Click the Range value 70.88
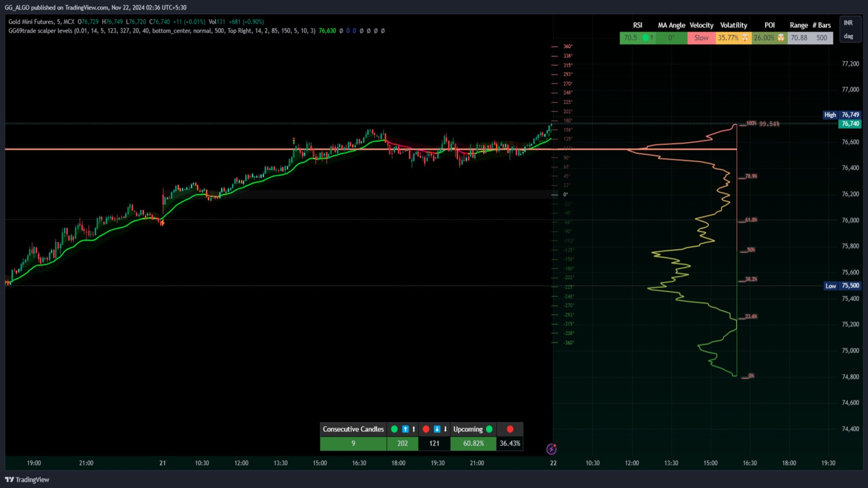Image resolution: width=868 pixels, height=488 pixels. click(799, 38)
